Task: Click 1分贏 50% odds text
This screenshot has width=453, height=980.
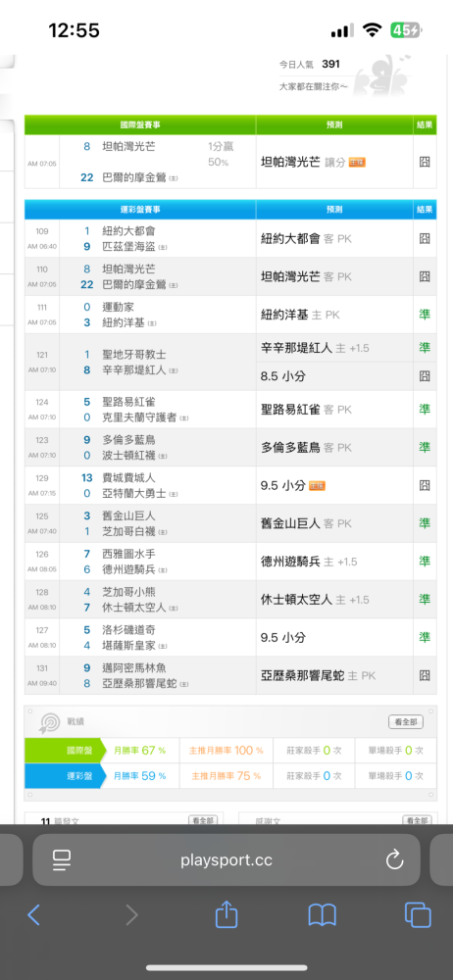Action: tap(221, 155)
